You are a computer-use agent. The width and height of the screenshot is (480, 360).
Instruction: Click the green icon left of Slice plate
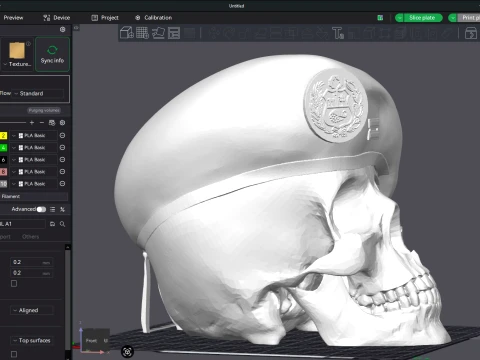click(380, 18)
